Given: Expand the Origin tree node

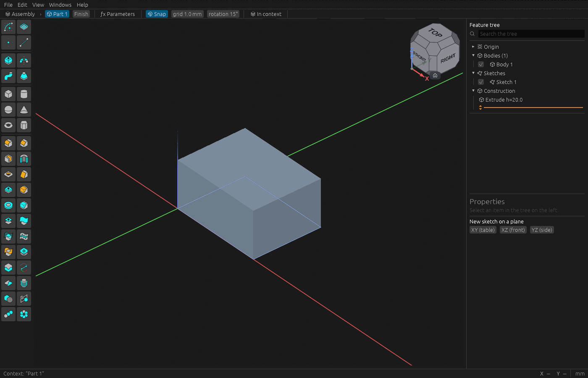Looking at the screenshot, I should point(473,47).
